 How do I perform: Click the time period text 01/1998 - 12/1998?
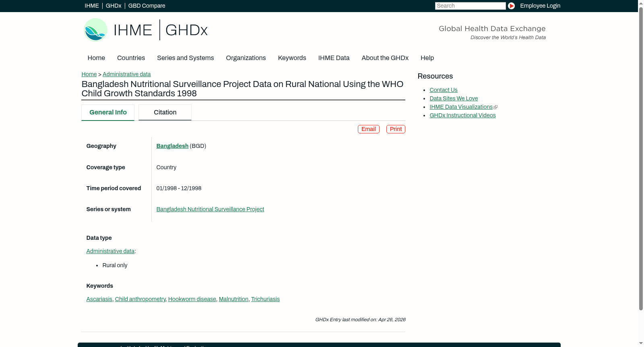coord(179,188)
